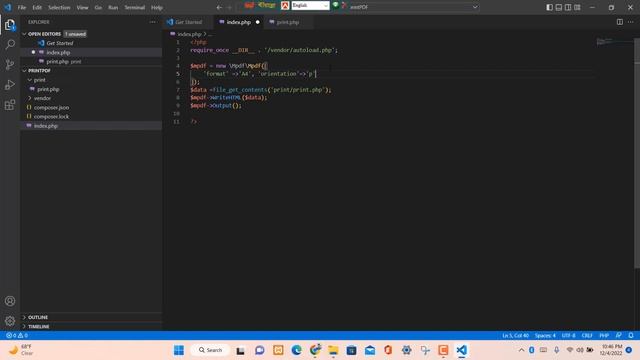Click feedback icon in status bar
The image size is (640, 360).
(619, 335)
